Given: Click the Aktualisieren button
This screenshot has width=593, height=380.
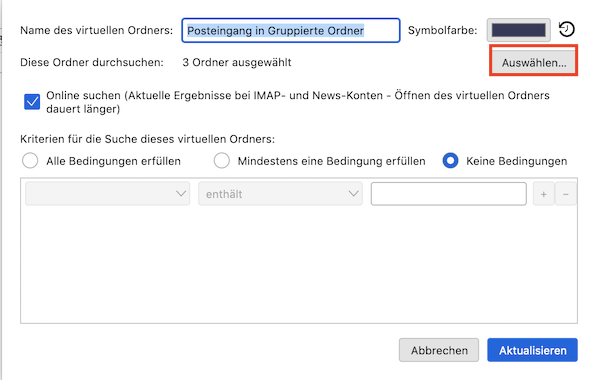Looking at the screenshot, I should coord(532,350).
